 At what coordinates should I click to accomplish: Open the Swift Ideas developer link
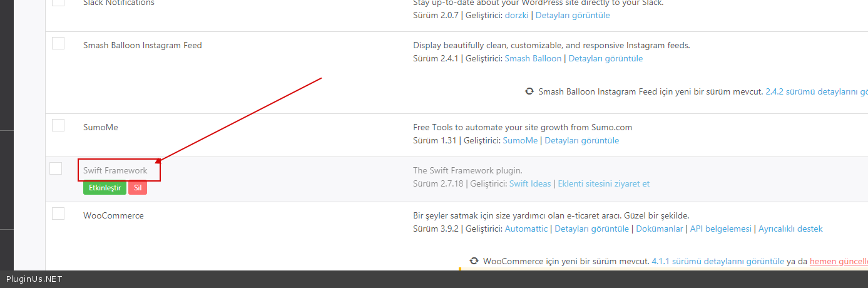click(530, 184)
